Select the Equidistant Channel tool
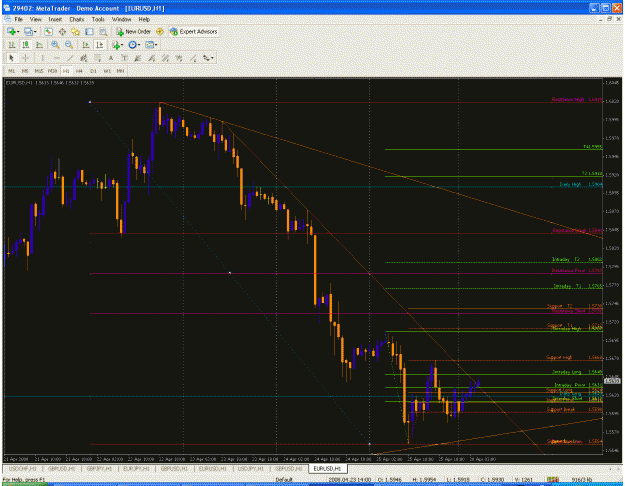 (83, 58)
